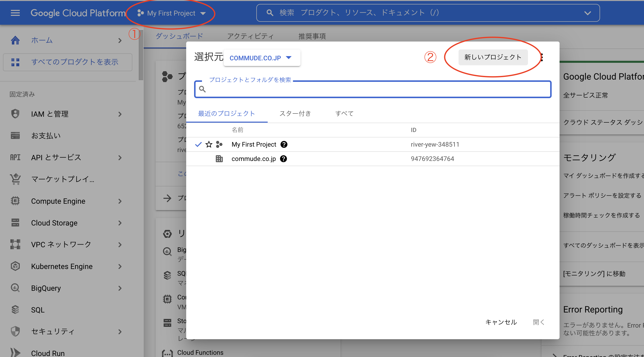
Task: Expand the IAM と管理 submenu chevron
Action: (x=120, y=114)
